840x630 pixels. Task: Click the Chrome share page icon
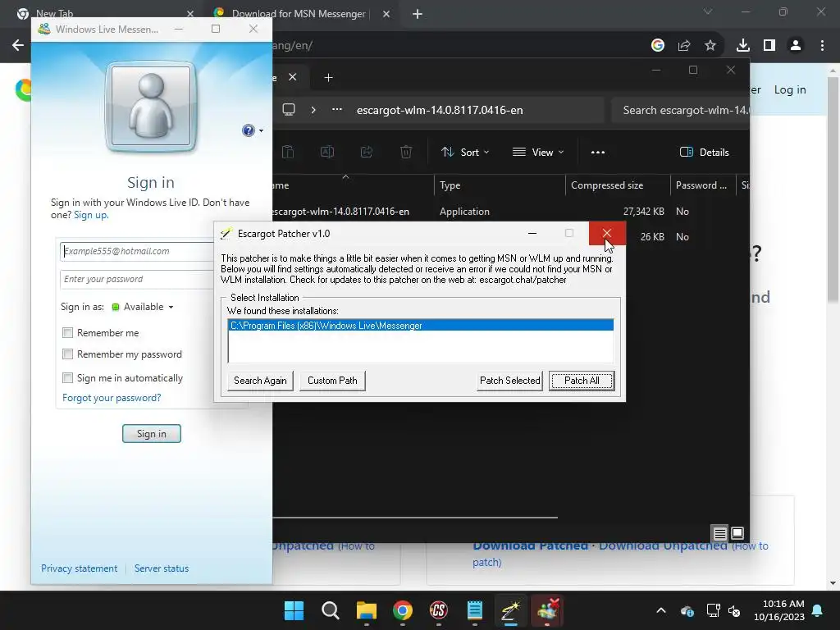[684, 46]
